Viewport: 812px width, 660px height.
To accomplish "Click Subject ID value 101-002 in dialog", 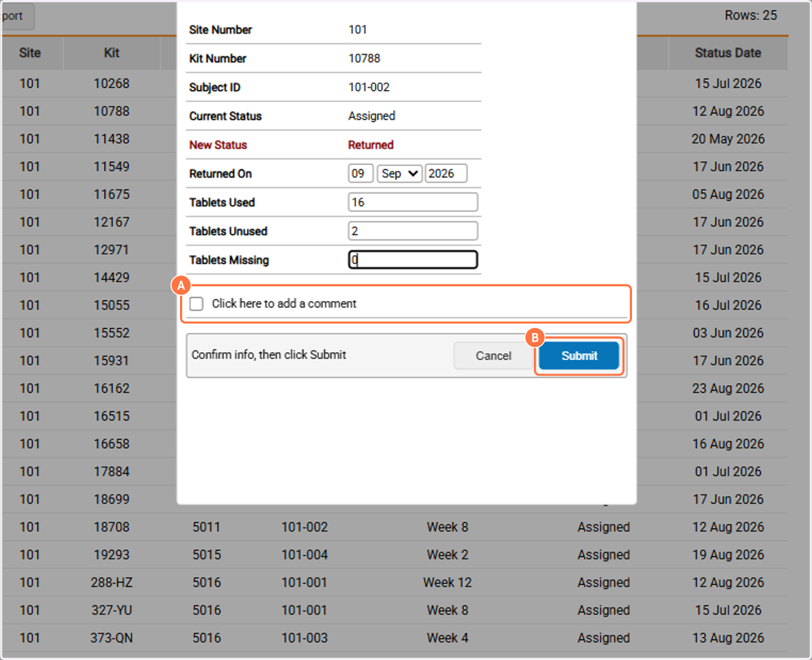I will point(369,87).
